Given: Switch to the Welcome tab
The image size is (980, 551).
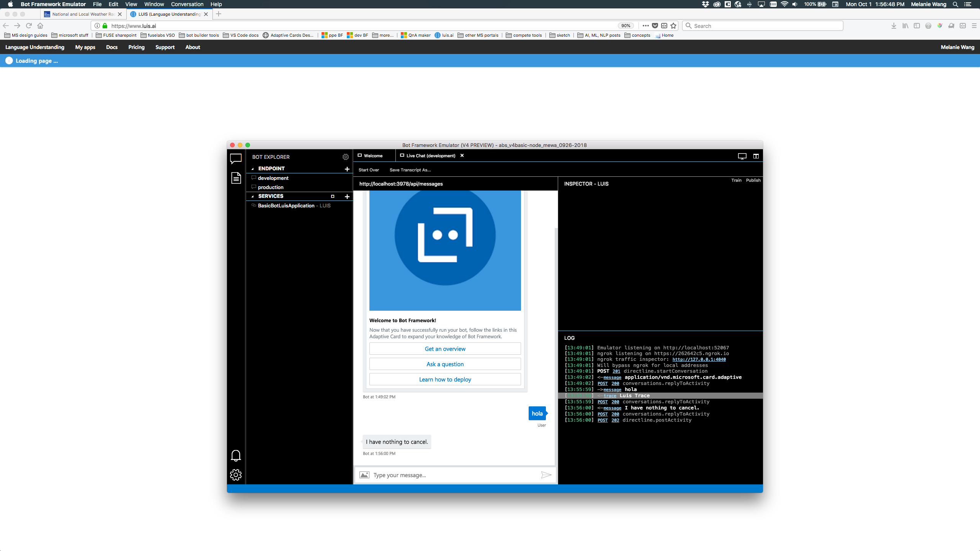Looking at the screenshot, I should point(373,156).
